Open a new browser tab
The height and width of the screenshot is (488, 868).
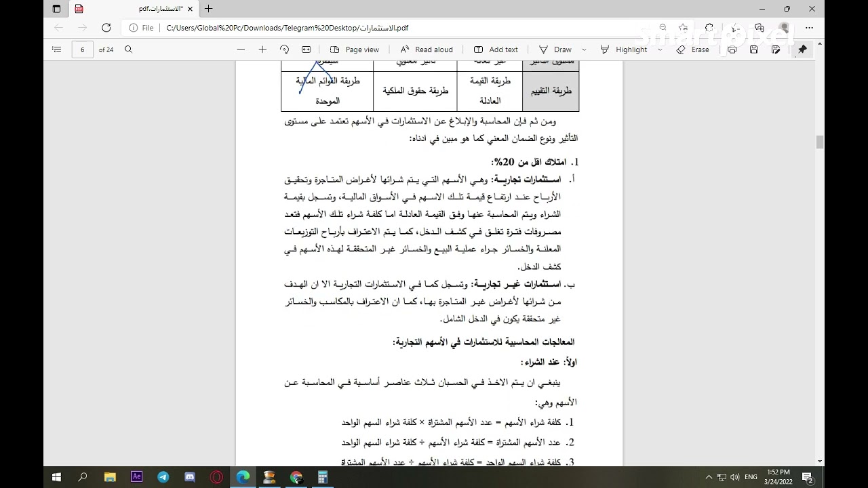[x=208, y=9]
